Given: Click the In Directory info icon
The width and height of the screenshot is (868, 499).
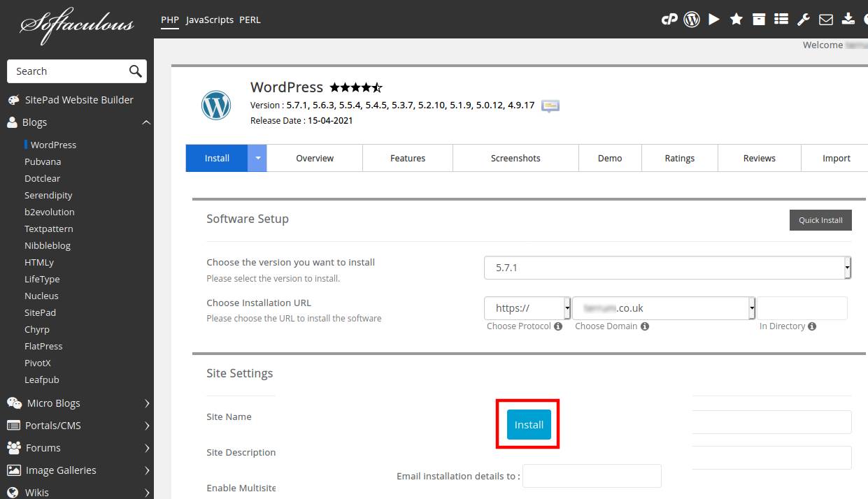Looking at the screenshot, I should (812, 326).
